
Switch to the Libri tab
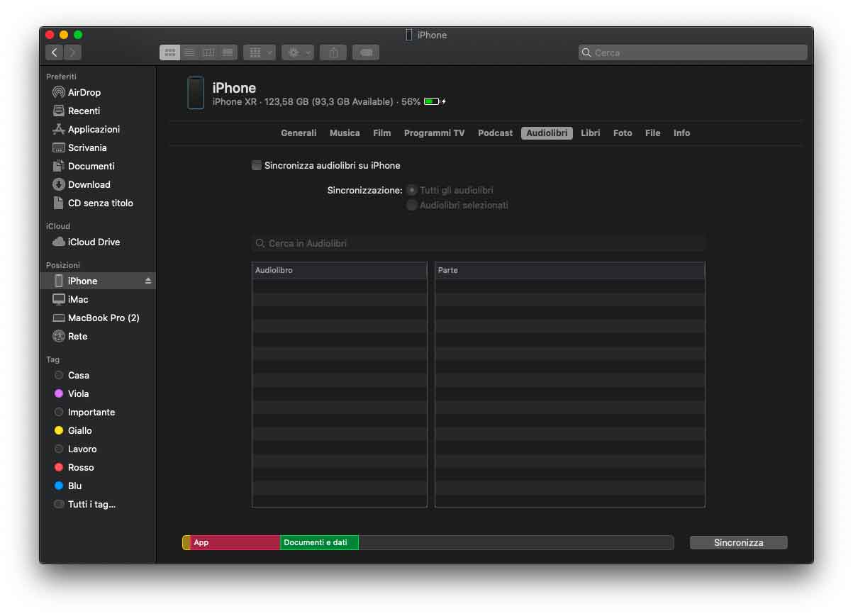tap(591, 133)
